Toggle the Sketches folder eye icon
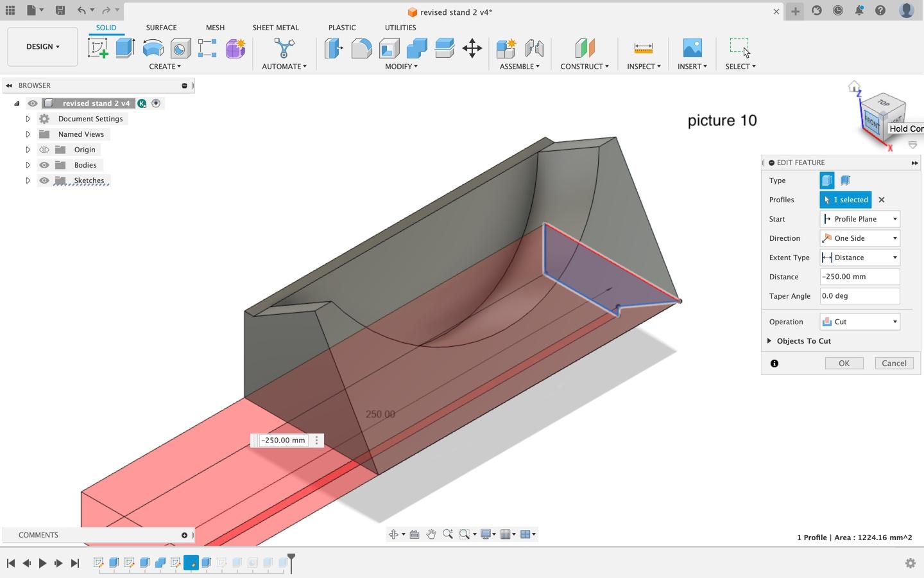Screen dimensions: 924x578 tap(44, 180)
